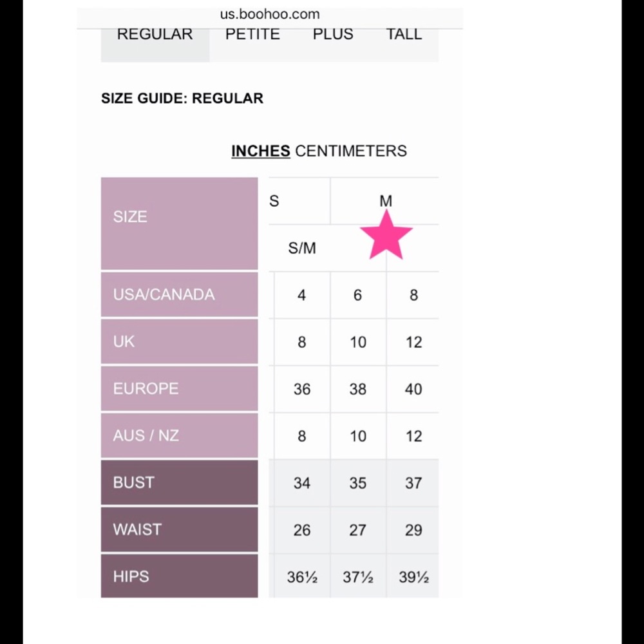
Task: Click the S/M size cell
Action: click(x=302, y=248)
